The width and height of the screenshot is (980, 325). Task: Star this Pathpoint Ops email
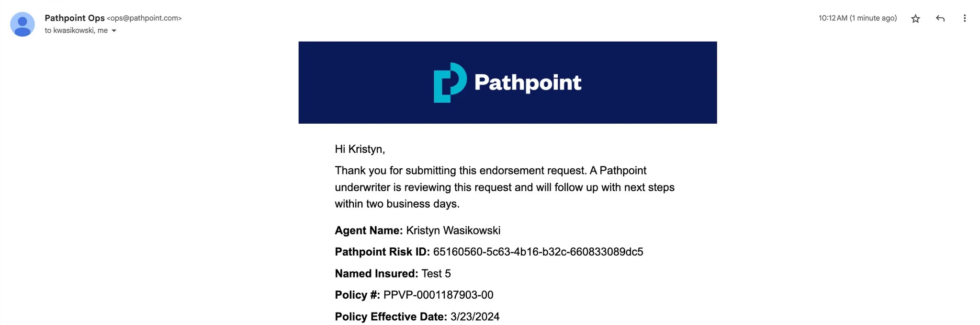click(915, 19)
